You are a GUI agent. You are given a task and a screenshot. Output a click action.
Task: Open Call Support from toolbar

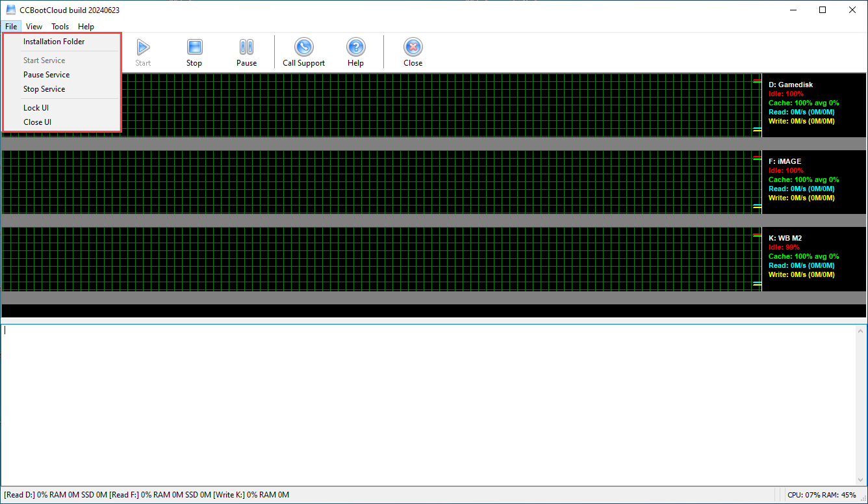pyautogui.click(x=303, y=47)
